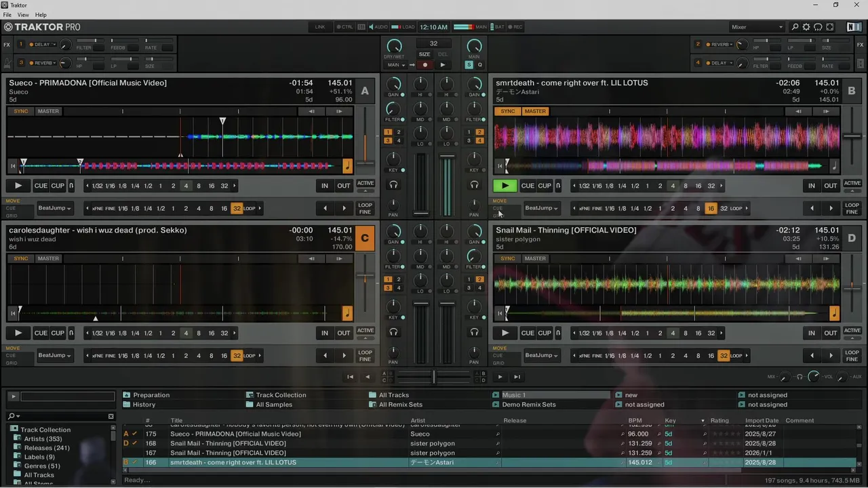This screenshot has height=488, width=868.
Task: Open FX 2 REVERB effect dropdown
Action: (x=719, y=45)
